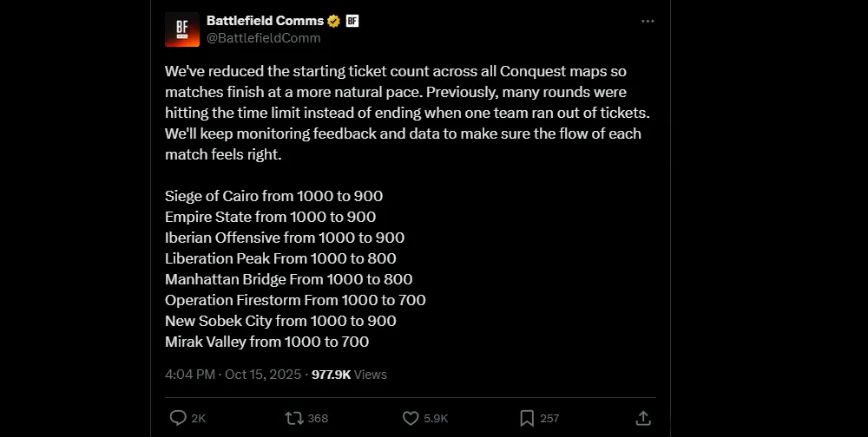Open the Battlefield Comms profile avatar
Screen dimensions: 868x437
click(182, 29)
